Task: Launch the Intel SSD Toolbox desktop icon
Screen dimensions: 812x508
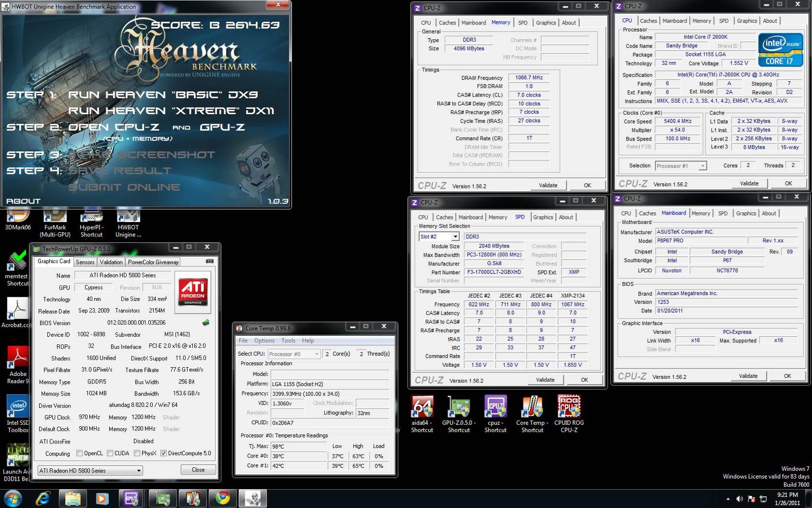Action: tap(18, 414)
